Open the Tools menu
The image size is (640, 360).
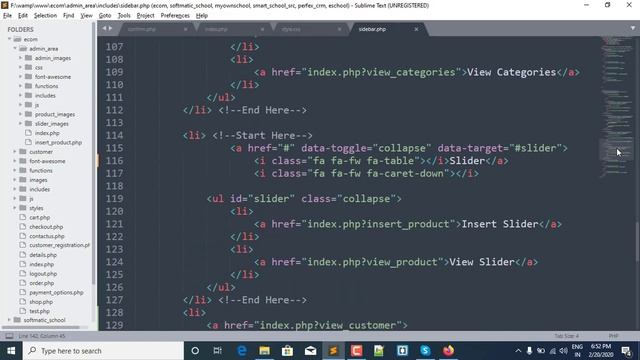[x=124, y=16]
